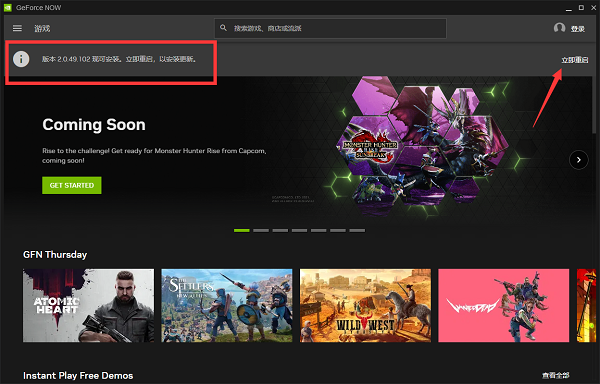Click the info icon in update banner
This screenshot has height=384, width=600.
(x=21, y=59)
